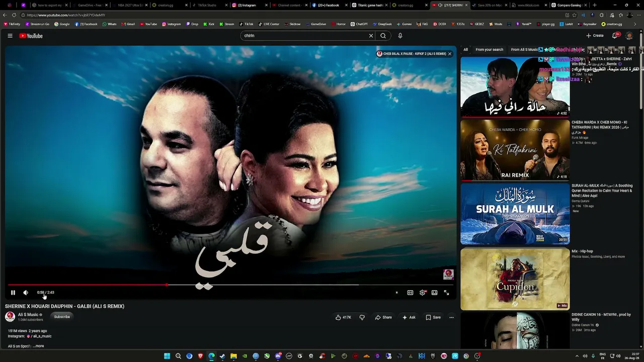The image size is (644, 362).
Task: Open the Gemini bookmark
Action: (405, 24)
